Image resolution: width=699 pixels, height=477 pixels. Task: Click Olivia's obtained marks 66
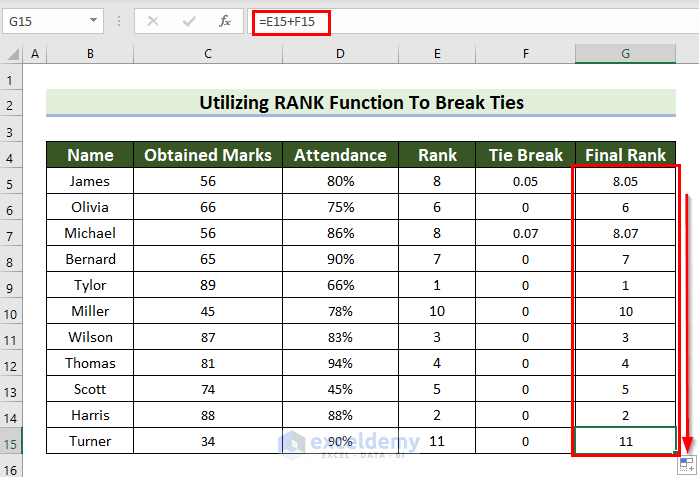[x=208, y=207]
